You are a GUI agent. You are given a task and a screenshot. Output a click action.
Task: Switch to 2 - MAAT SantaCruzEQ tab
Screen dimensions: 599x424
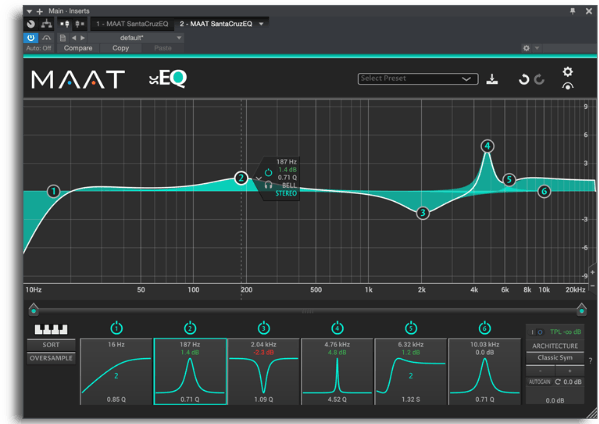pos(216,24)
